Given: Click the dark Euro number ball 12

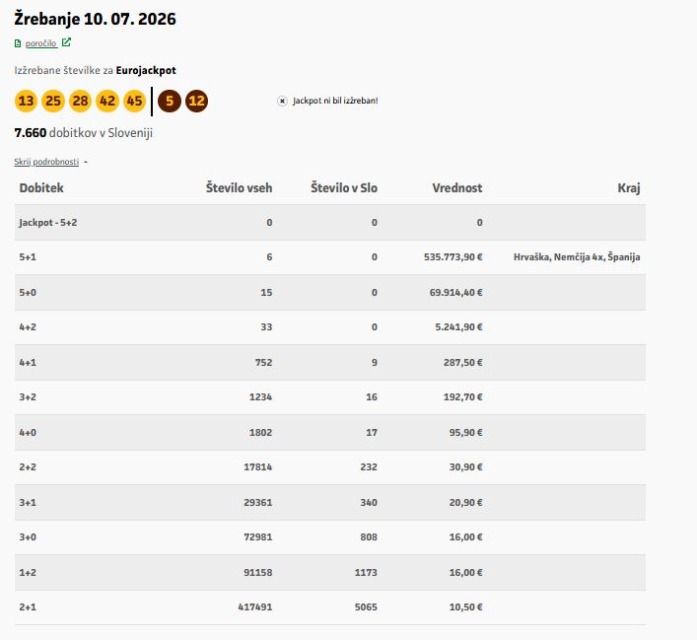Looking at the screenshot, I should [x=196, y=101].
